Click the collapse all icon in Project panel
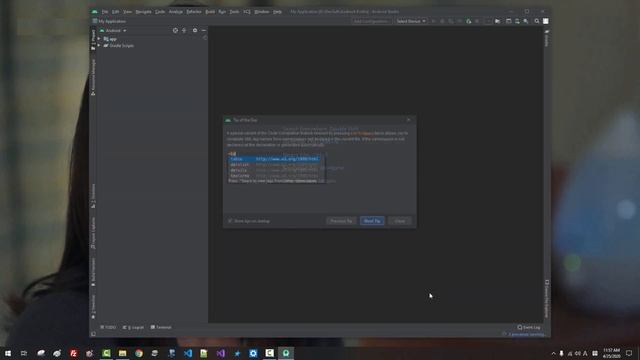640x360 pixels. tap(184, 31)
